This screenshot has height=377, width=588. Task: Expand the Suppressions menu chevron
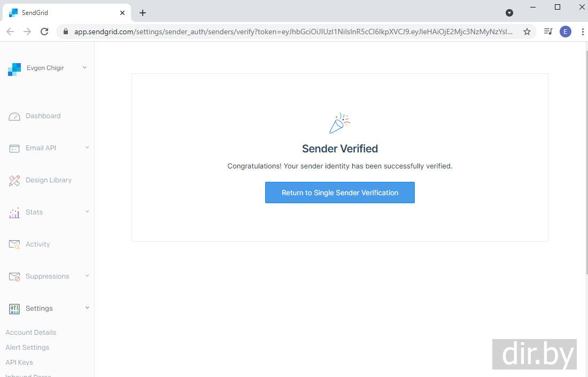87,276
